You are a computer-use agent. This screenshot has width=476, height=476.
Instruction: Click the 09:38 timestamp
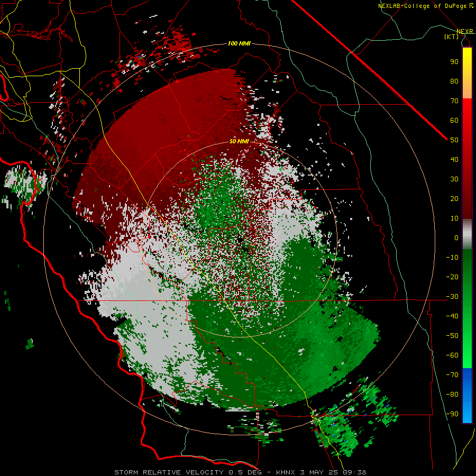coord(354,472)
